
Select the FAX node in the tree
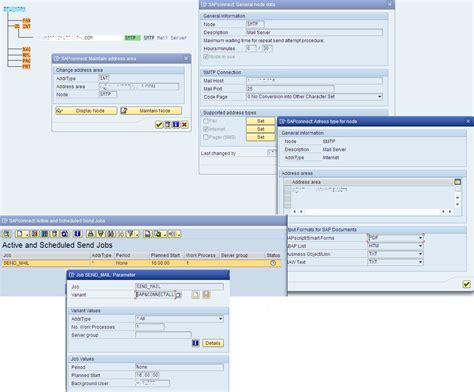pyautogui.click(x=26, y=20)
